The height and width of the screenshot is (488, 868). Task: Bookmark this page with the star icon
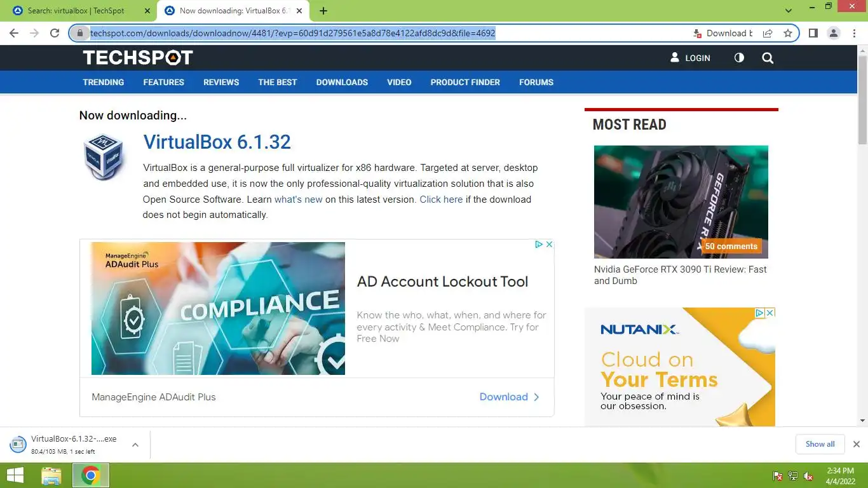pyautogui.click(x=788, y=33)
